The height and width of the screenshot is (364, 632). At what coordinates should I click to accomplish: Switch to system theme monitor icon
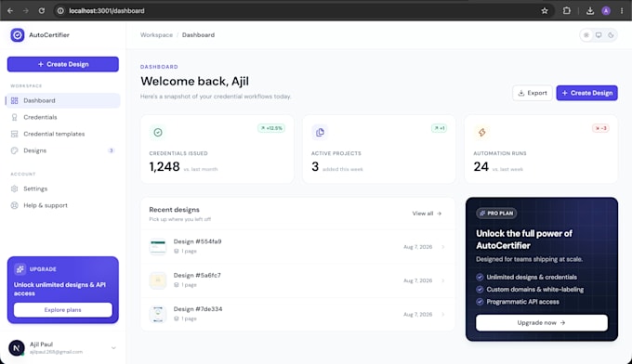pos(599,35)
